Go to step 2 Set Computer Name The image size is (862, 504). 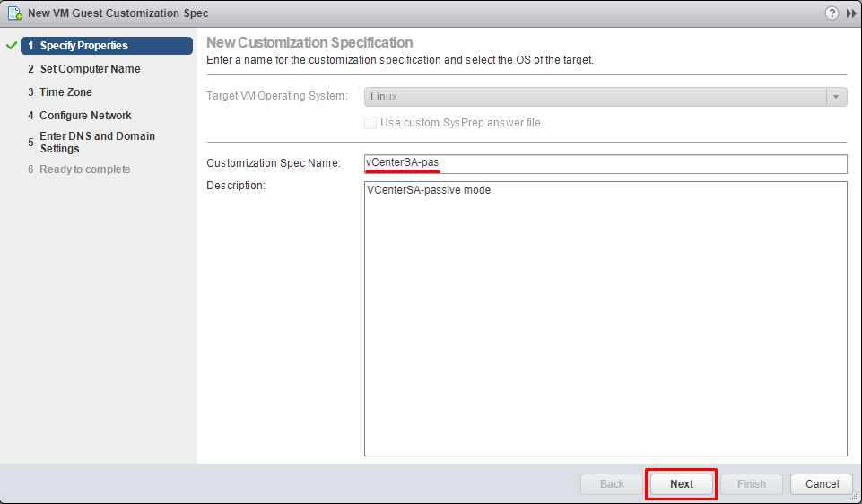[84, 69]
